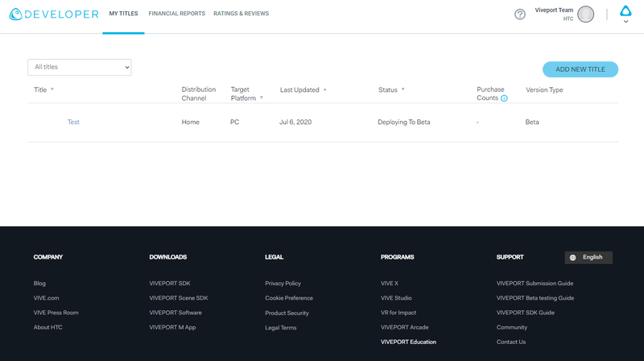This screenshot has width=644, height=361.
Task: Click the Purchase Counts info icon
Action: [x=504, y=98]
